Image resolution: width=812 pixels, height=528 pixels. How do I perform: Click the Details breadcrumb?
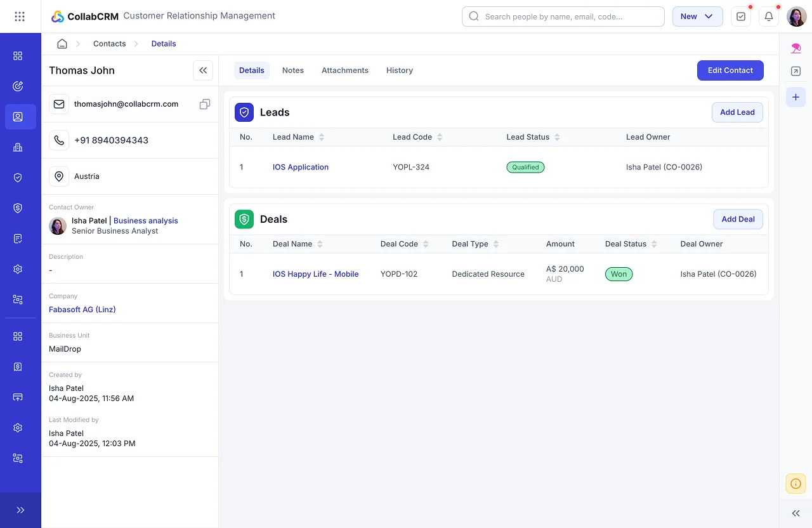(164, 44)
